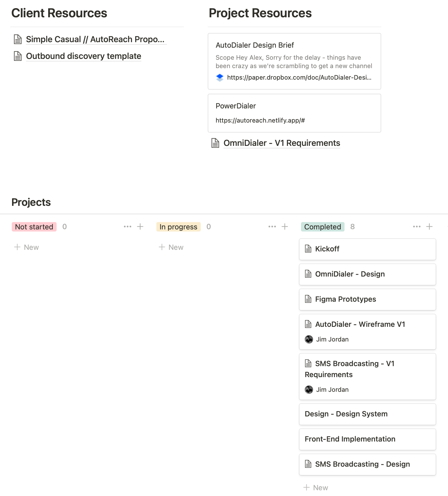Click the page icon beside OmniDialer V1 Requirements
The width and height of the screenshot is (448, 496).
(x=215, y=143)
